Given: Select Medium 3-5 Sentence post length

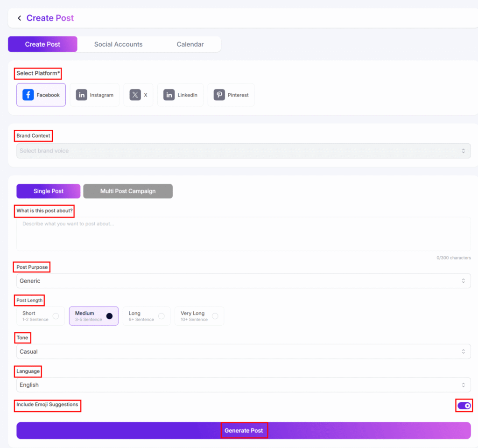Looking at the screenshot, I should 94,316.
